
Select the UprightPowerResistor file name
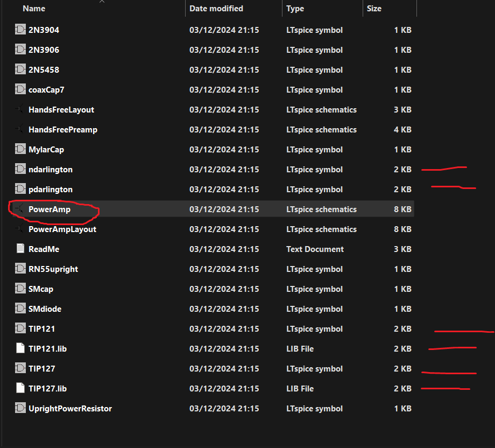click(70, 408)
